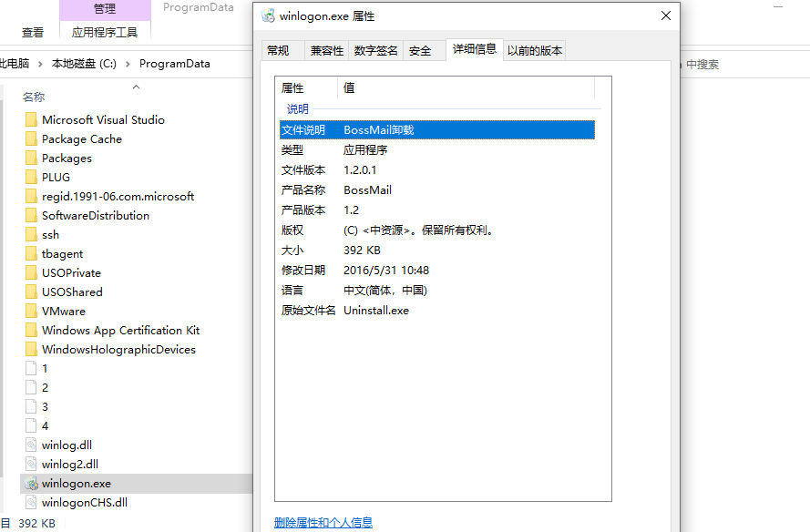Click the regid.1991-06.com.microsoft folder icon
This screenshot has height=532, width=810.
[32, 196]
